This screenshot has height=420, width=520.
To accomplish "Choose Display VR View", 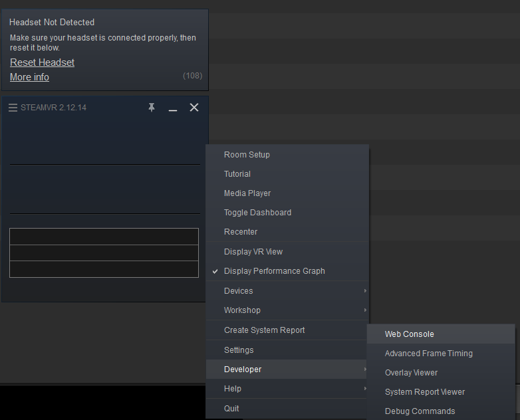I will [x=287, y=252].
